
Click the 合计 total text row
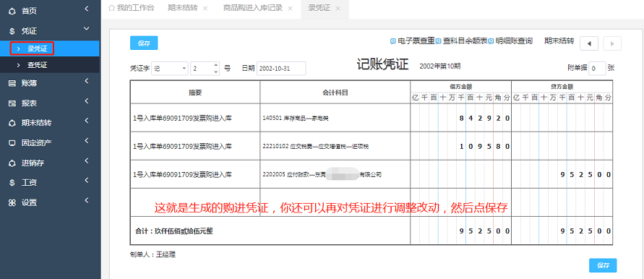coord(174,231)
